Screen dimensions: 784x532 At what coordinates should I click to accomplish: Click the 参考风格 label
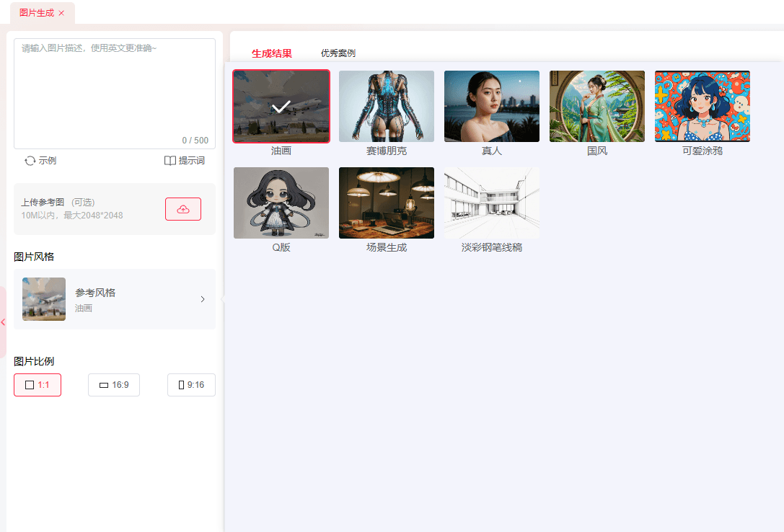[x=95, y=293]
